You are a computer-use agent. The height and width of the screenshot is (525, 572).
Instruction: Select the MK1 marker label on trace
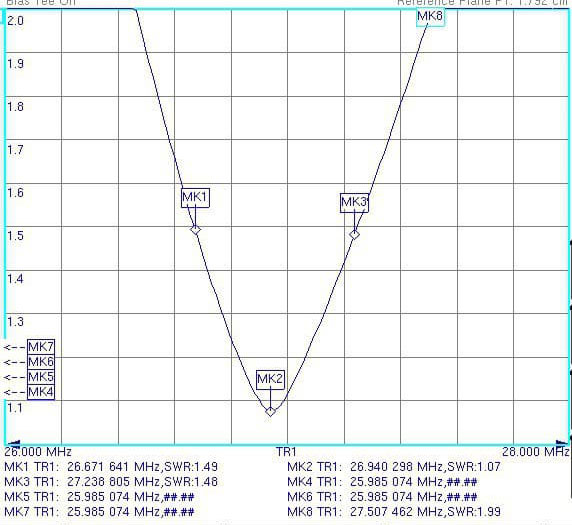(196, 197)
